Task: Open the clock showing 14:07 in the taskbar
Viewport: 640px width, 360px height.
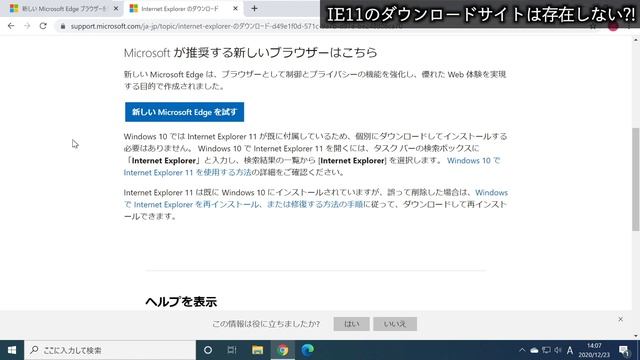Action: (x=594, y=350)
